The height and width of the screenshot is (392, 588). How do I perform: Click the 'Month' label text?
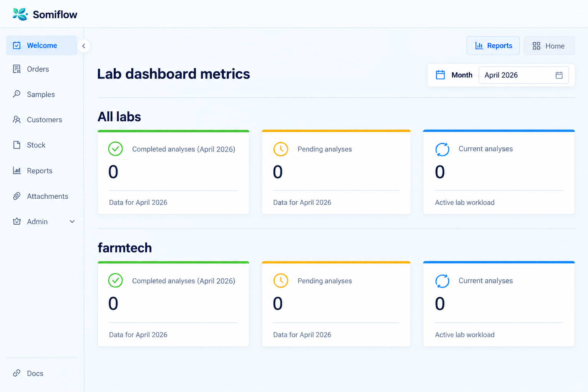point(462,75)
